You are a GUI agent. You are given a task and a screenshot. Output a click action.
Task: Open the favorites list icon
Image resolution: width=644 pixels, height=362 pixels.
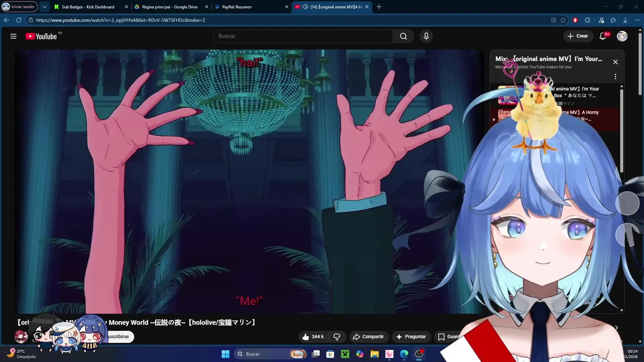(613, 20)
